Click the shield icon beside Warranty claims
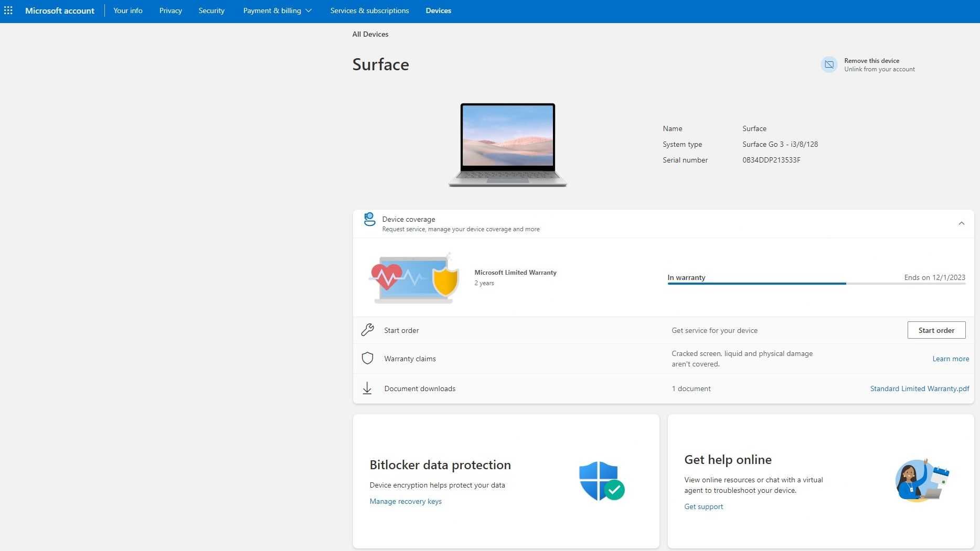Viewport: 980px width, 551px height. point(367,358)
